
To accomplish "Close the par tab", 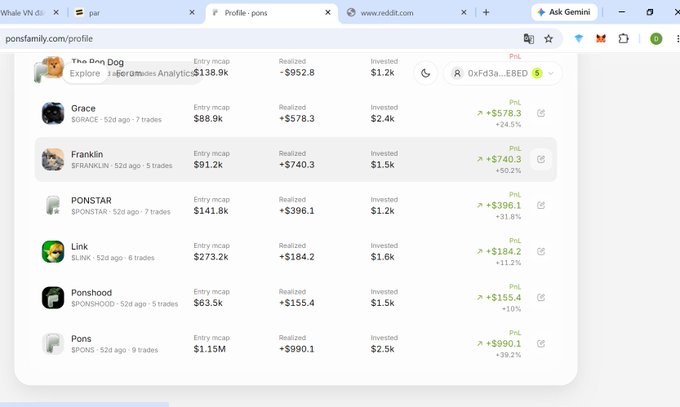I will 192,13.
